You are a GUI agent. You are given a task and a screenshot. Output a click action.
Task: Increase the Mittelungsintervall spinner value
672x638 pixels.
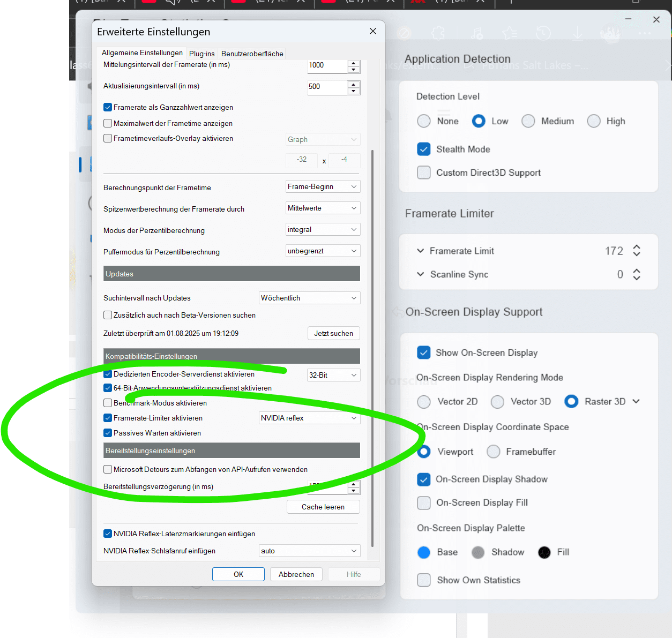click(x=354, y=63)
